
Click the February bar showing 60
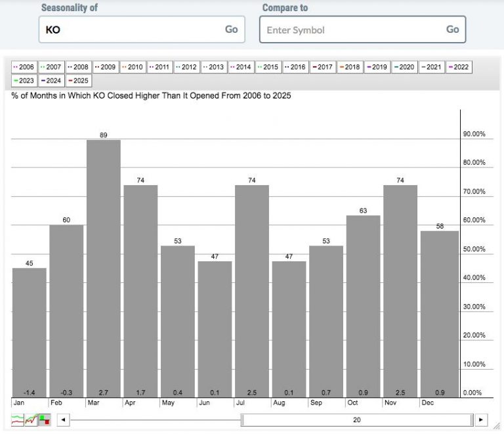coord(66,311)
